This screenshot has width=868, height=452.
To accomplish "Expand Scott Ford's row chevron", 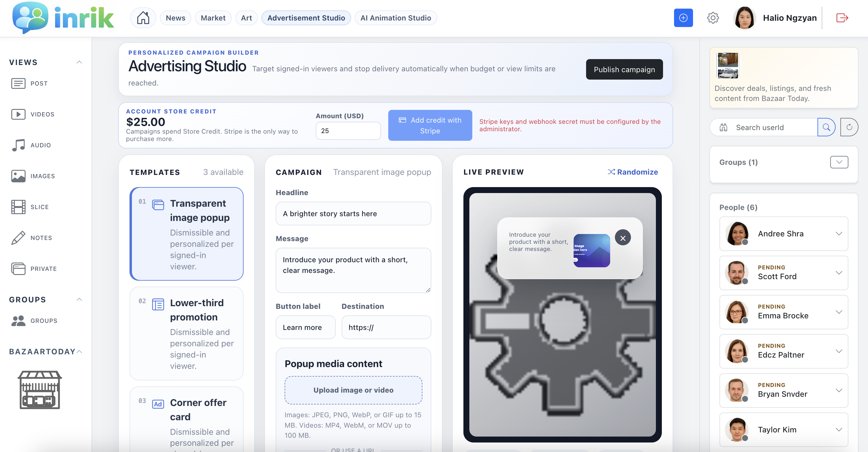I will point(839,273).
